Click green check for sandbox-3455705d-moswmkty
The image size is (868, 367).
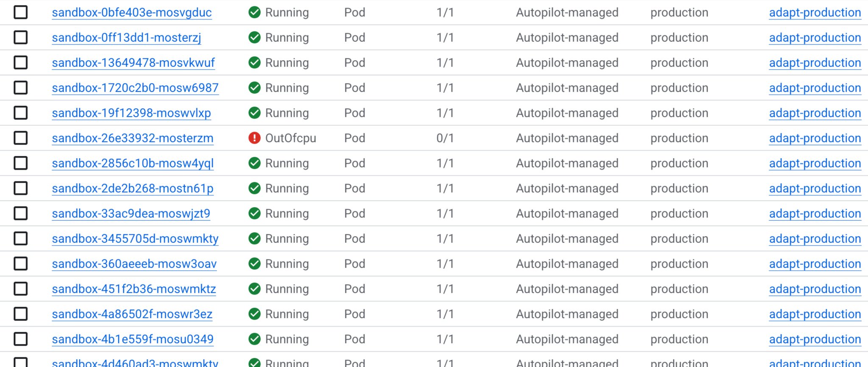pyautogui.click(x=254, y=239)
